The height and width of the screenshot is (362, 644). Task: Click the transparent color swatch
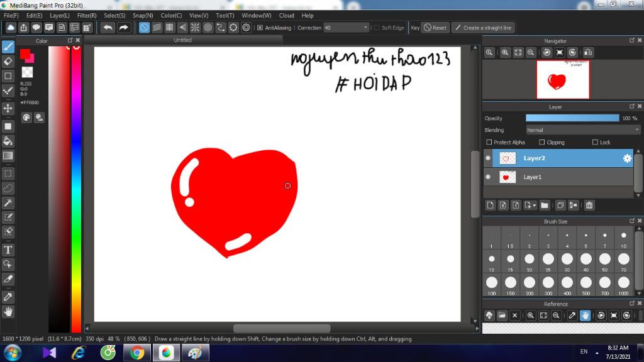[x=27, y=72]
